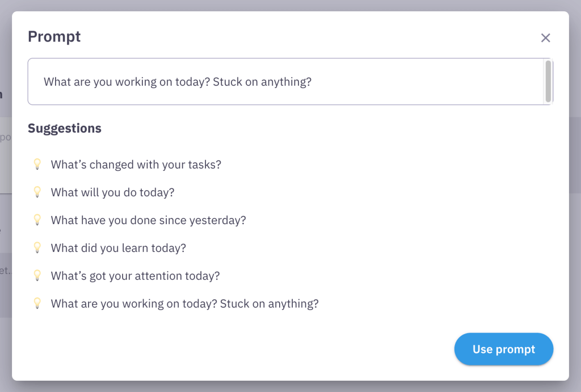Place cursor after "Stuck on anything?" in input
581x392 pixels.
[313, 82]
